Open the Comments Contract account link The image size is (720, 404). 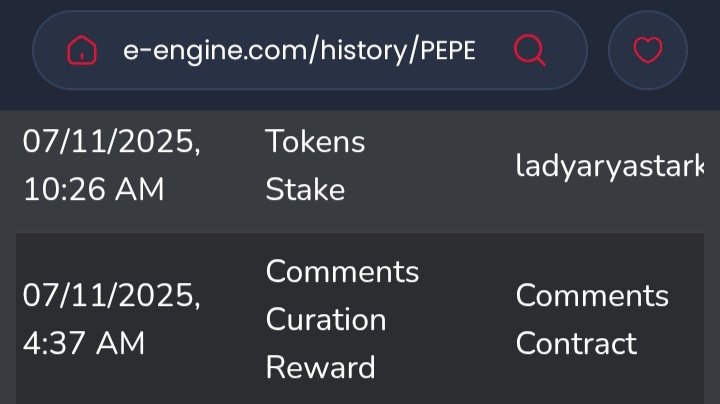tap(592, 319)
